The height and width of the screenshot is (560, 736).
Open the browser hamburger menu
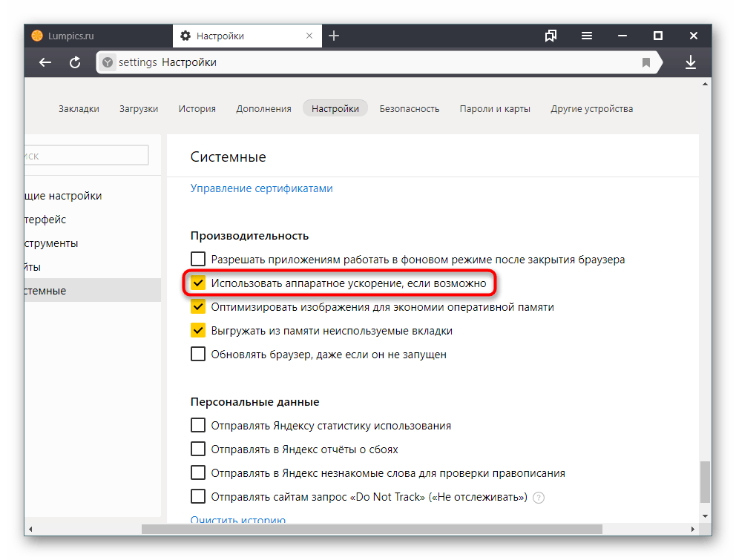[x=587, y=36]
